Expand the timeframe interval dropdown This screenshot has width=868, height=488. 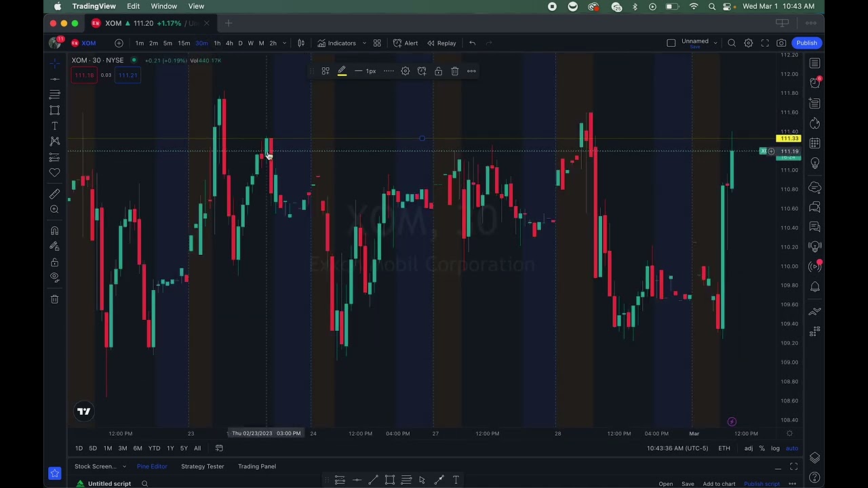284,43
